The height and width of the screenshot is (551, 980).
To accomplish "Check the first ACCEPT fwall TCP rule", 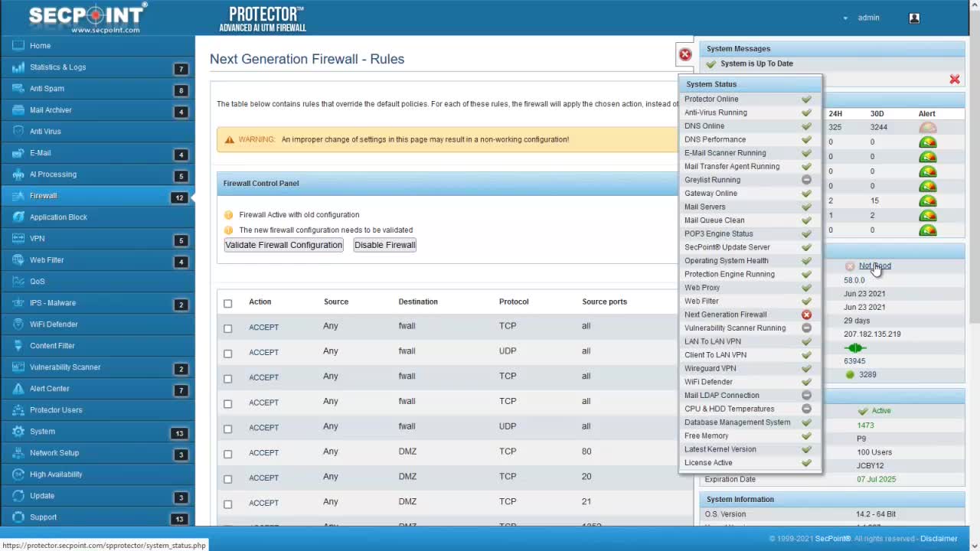I will (227, 328).
